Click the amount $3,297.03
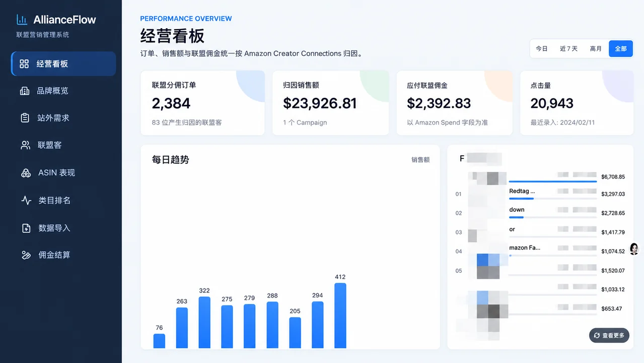The height and width of the screenshot is (363, 644). 613,194
